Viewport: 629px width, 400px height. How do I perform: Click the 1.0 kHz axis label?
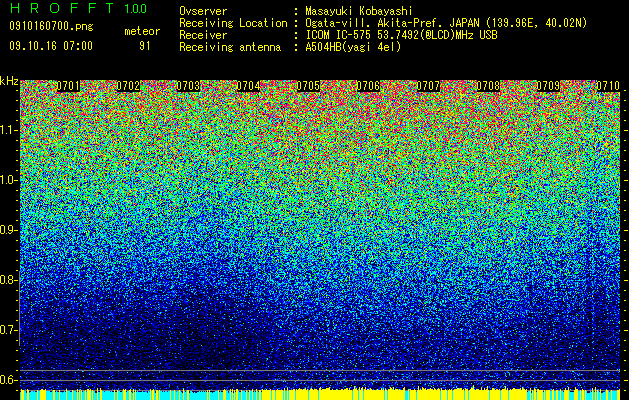(9, 180)
